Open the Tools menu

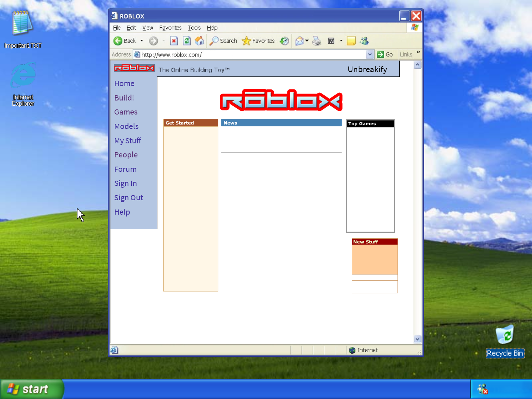(x=194, y=28)
